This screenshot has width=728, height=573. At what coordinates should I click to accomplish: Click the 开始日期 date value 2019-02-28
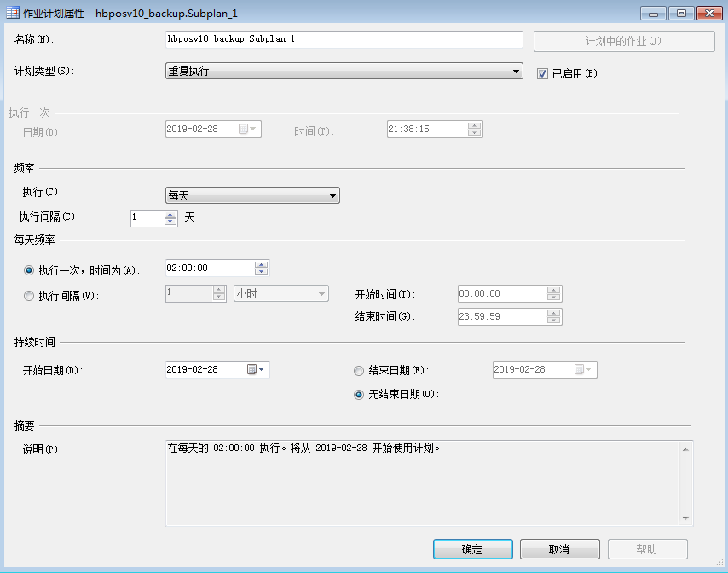[x=192, y=369]
